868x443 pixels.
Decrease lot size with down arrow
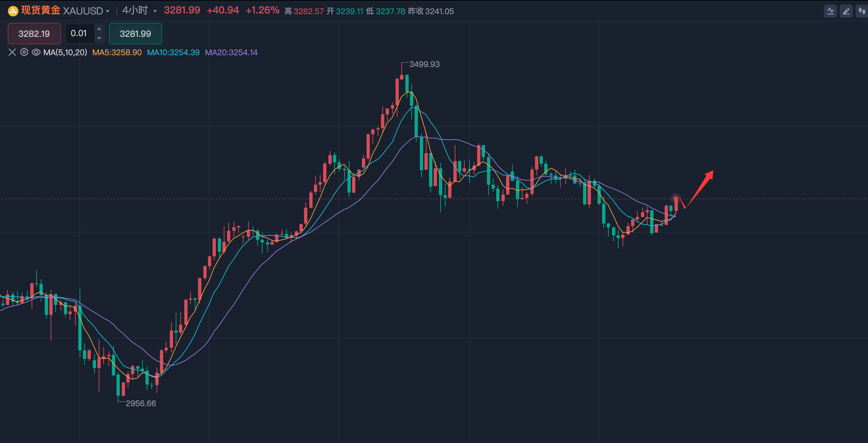click(x=99, y=38)
